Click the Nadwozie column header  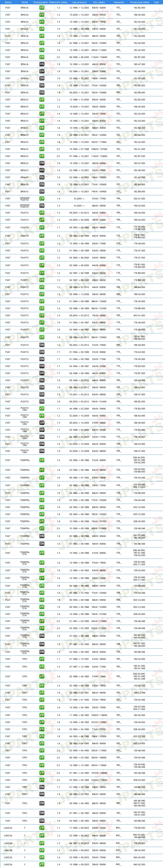[119, 2]
